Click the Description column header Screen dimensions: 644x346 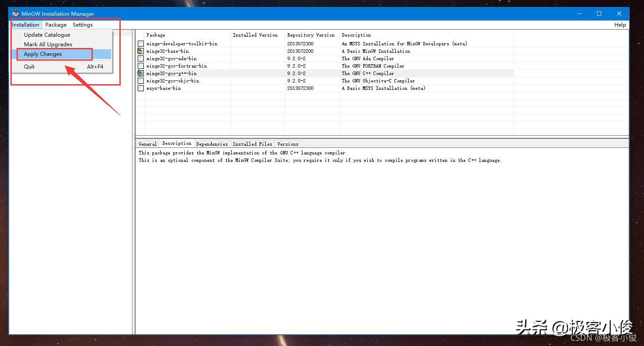(427, 35)
